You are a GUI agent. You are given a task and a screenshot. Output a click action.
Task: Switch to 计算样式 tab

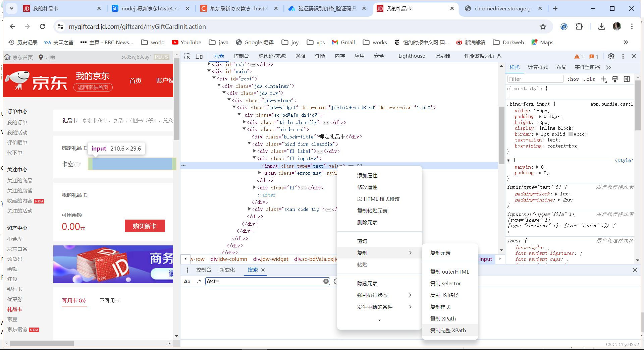point(538,67)
